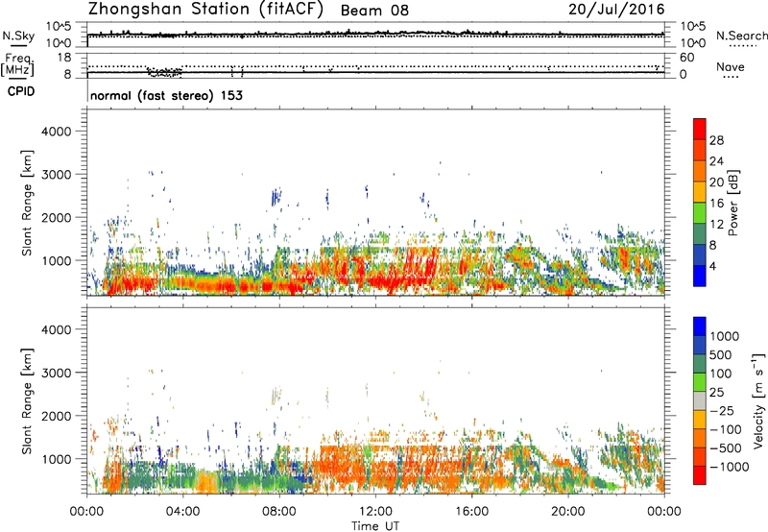Click the '60' Nave axis tick
This screenshot has height=532, width=768.
coord(686,58)
